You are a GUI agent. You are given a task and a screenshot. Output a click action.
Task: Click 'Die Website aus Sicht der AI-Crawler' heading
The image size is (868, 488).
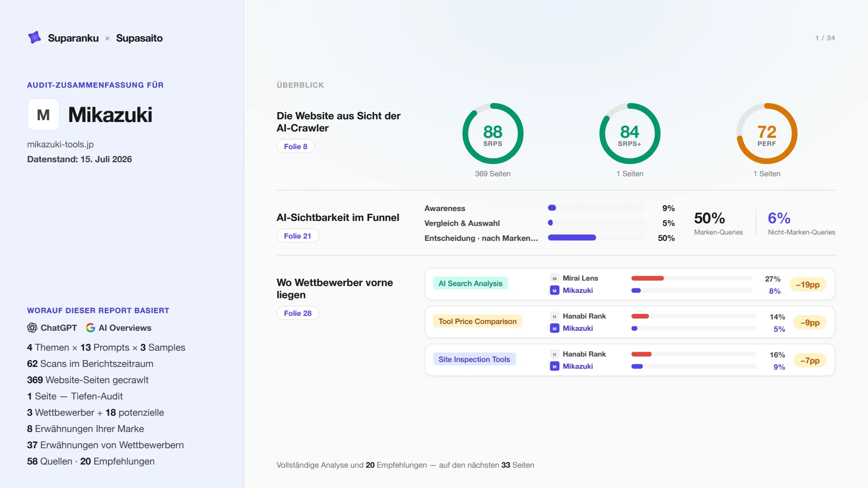click(339, 122)
